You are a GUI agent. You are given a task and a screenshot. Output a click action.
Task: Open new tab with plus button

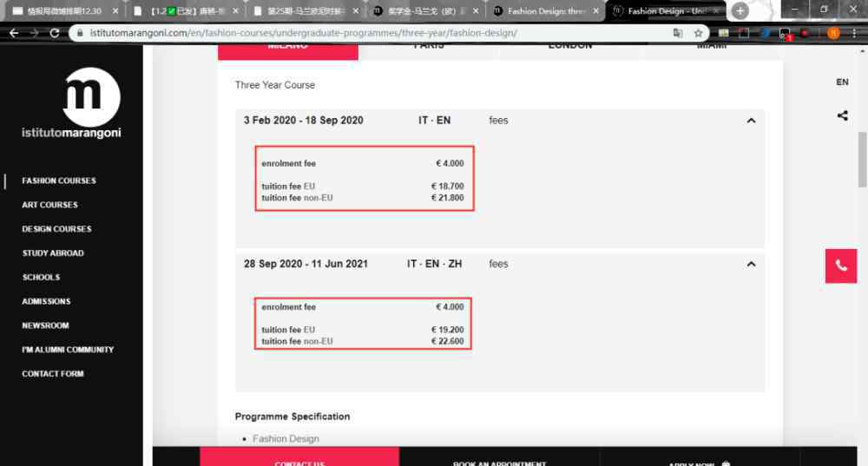740,10
